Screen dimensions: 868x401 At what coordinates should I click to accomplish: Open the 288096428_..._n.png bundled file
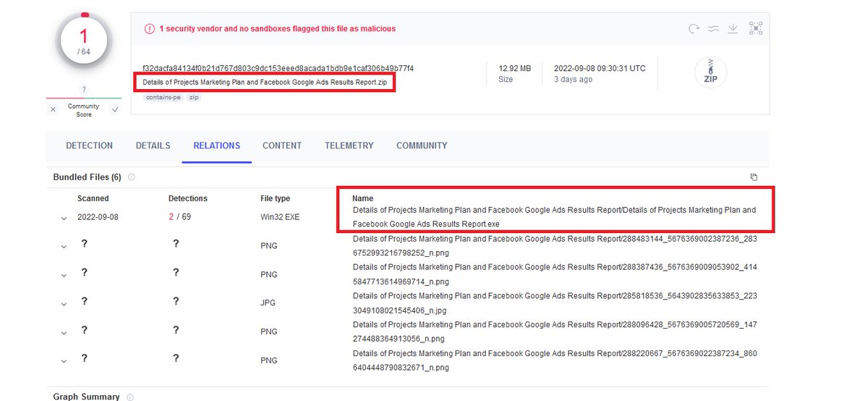click(555, 332)
